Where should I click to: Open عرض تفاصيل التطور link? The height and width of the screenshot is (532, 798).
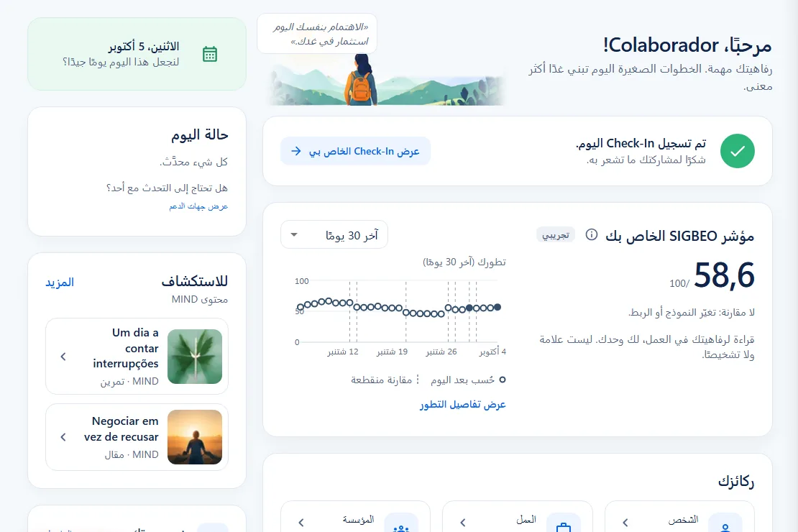[x=462, y=404]
